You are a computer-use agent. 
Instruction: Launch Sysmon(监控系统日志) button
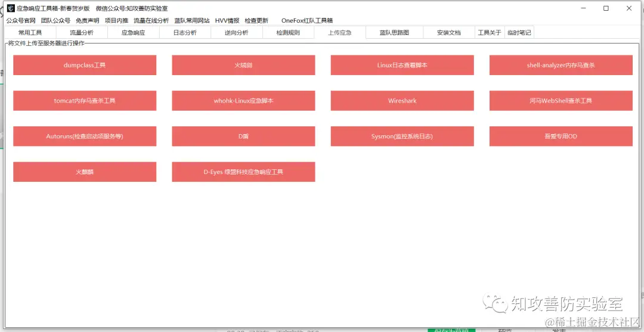click(402, 136)
